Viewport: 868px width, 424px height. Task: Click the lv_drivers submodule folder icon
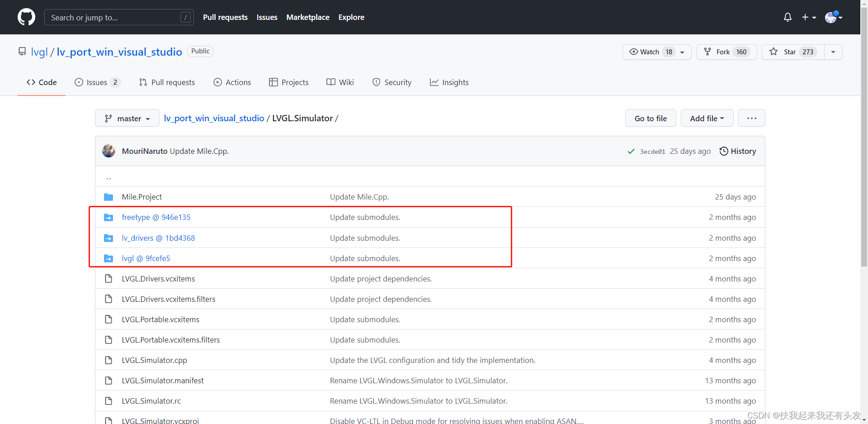pyautogui.click(x=108, y=238)
